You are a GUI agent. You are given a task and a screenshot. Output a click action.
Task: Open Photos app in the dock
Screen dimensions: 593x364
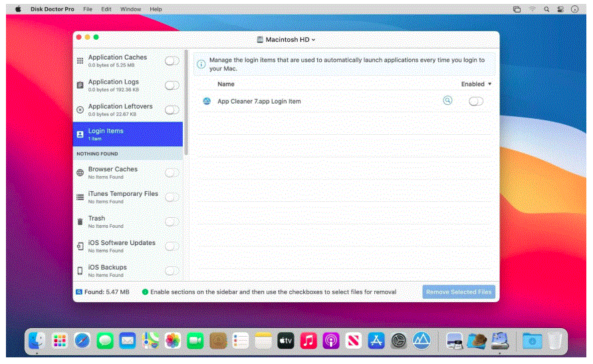tap(173, 341)
